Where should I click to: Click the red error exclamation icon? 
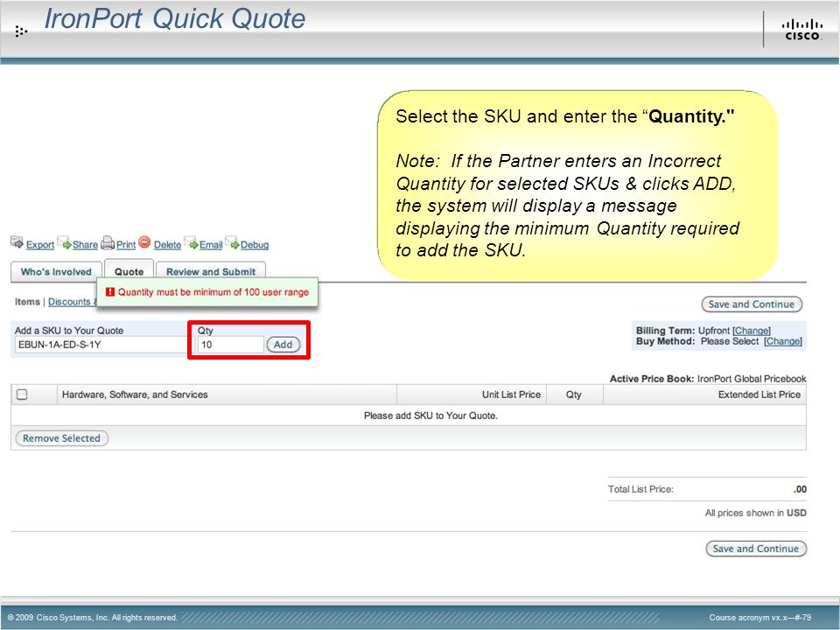click(110, 292)
